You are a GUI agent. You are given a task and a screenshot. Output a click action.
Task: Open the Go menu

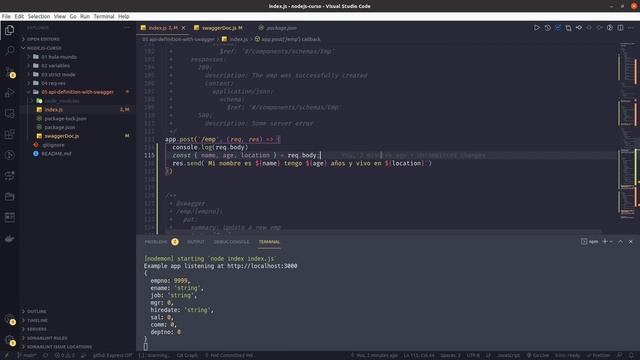coord(73,16)
